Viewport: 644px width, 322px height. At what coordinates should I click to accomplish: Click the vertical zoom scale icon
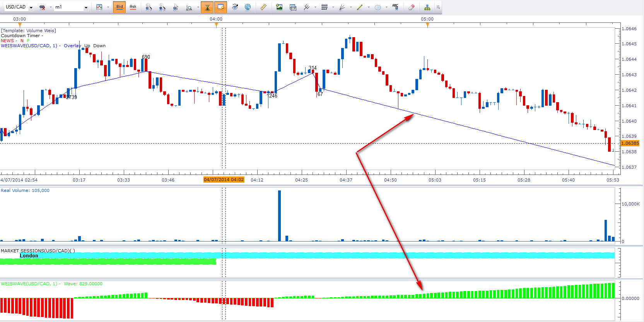189,7
